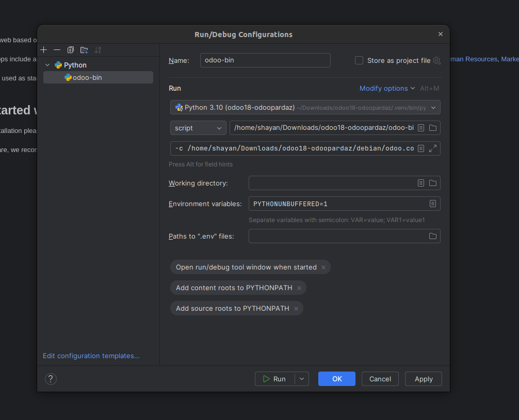Copy the selected configuration
This screenshot has width=519, height=420.
coord(71,50)
